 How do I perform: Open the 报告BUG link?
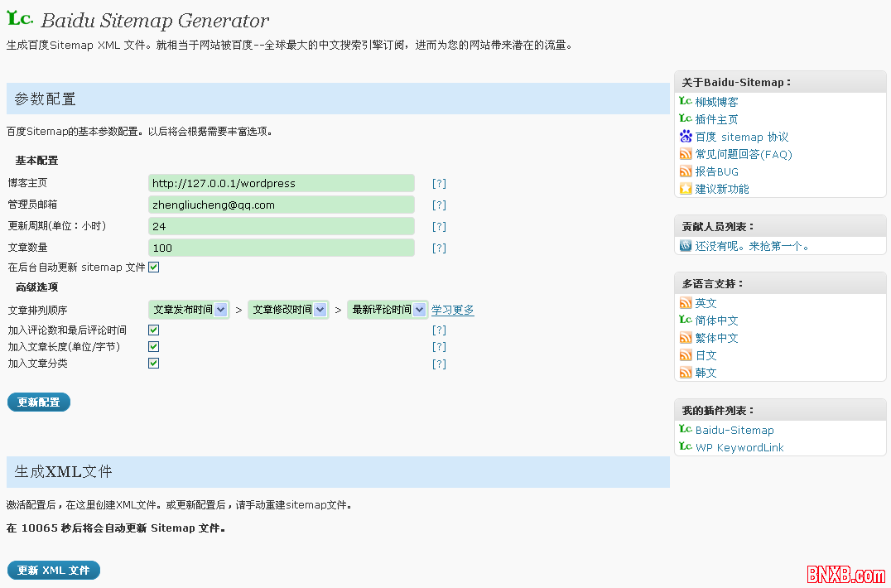pos(717,171)
